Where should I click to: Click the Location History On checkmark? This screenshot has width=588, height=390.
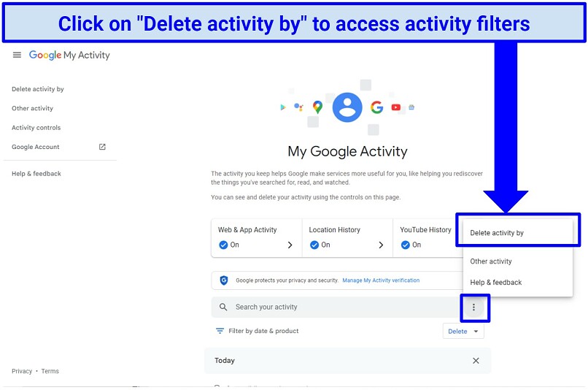point(314,245)
